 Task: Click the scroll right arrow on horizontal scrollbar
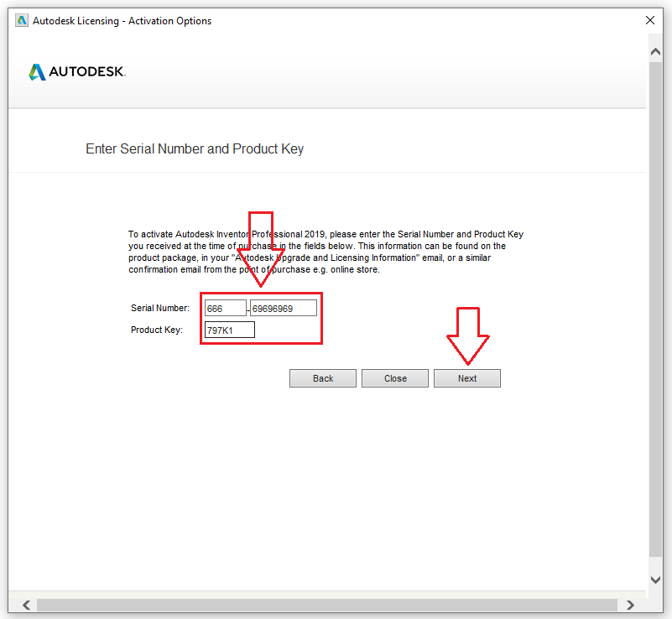(x=632, y=605)
